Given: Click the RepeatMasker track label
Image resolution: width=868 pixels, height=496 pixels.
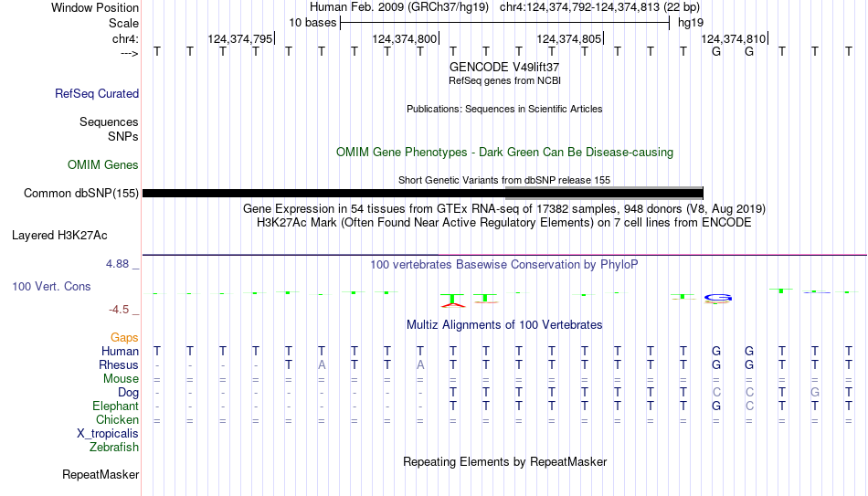Looking at the screenshot, I should 101,474.
